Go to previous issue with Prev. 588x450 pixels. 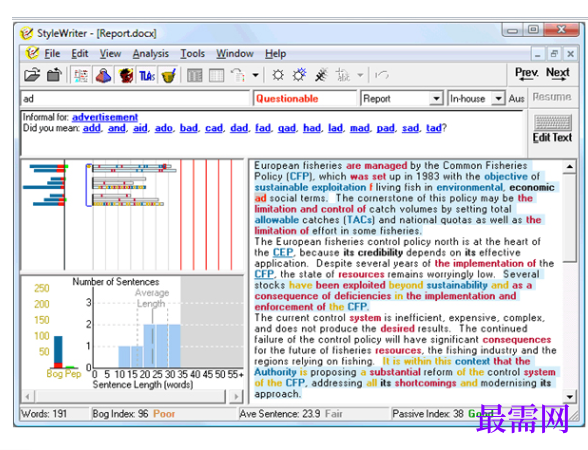pos(526,73)
